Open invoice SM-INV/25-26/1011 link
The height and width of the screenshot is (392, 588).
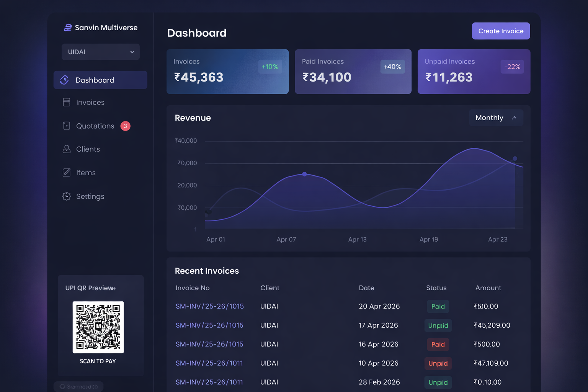click(x=209, y=363)
